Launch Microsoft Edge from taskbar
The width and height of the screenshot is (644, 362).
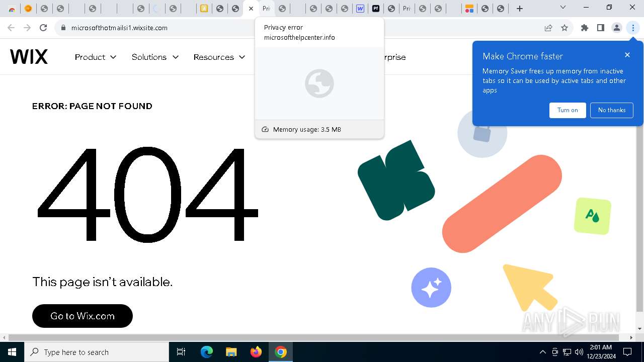(x=207, y=352)
